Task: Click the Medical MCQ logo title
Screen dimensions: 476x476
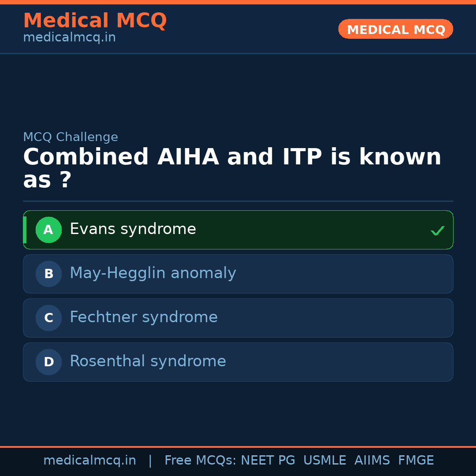Action: (95, 21)
